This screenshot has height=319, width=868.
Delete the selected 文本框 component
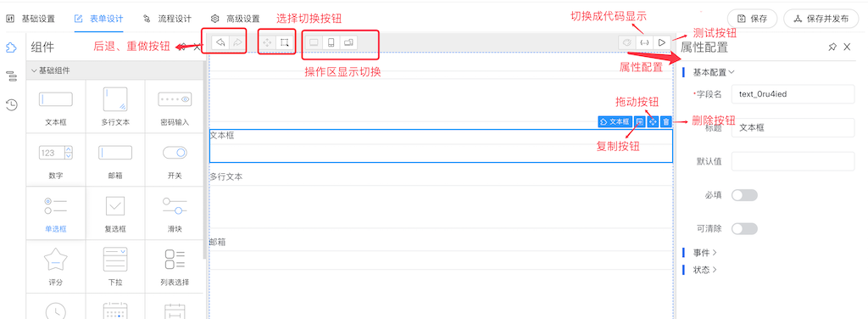(666, 121)
